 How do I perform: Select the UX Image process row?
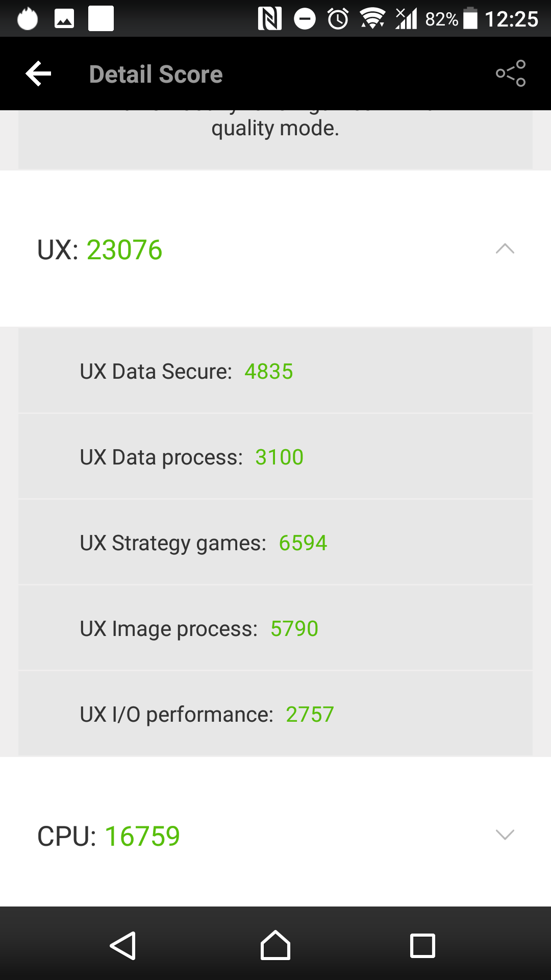(x=275, y=628)
